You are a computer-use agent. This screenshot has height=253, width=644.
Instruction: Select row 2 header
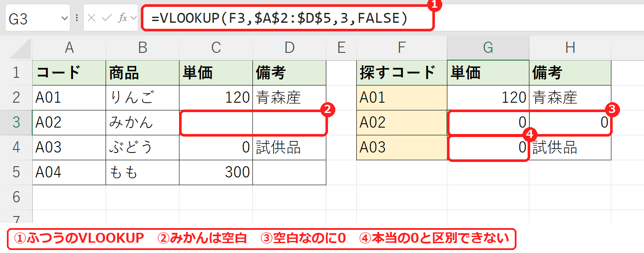click(x=16, y=98)
